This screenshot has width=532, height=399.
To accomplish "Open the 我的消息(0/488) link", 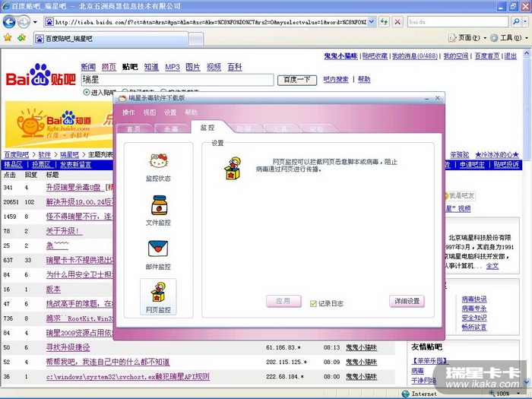I will click(415, 56).
